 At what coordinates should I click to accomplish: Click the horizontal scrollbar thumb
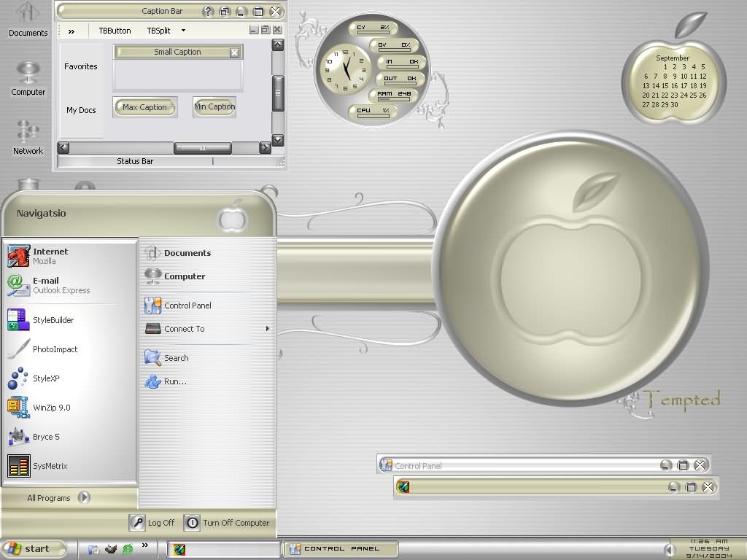(203, 148)
